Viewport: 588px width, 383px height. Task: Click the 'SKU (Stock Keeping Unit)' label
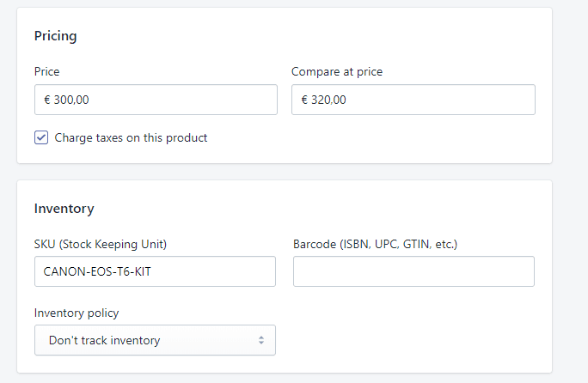[x=100, y=245]
